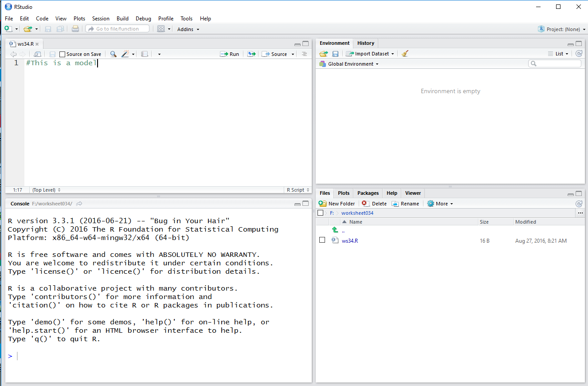Close the ws34.R tab
This screenshot has height=386, width=588.
pyautogui.click(x=37, y=44)
